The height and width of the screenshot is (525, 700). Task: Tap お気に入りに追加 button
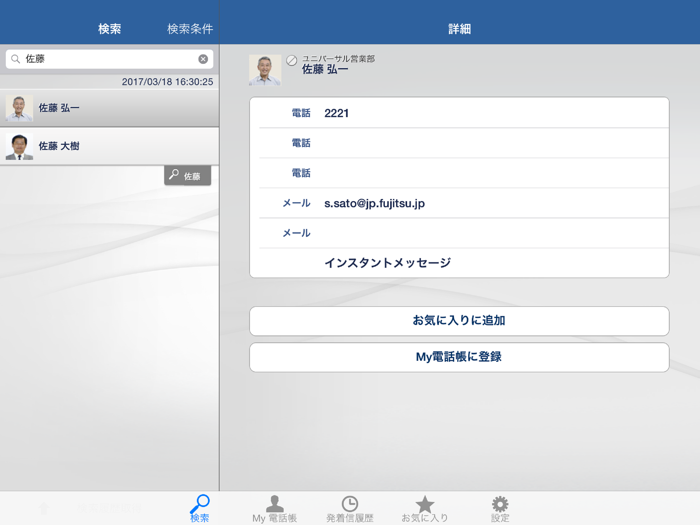pos(459,321)
